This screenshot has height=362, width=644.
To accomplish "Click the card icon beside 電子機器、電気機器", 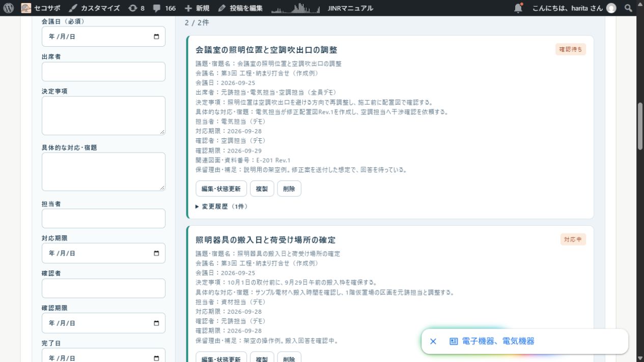I will pos(454,341).
